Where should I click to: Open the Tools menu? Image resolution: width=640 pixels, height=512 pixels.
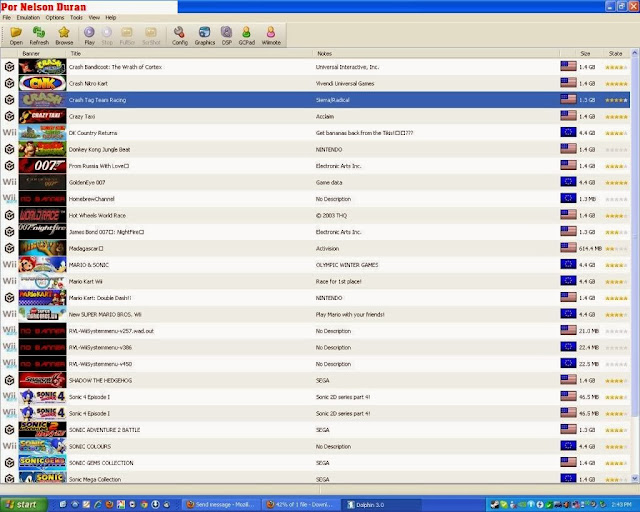pos(76,18)
